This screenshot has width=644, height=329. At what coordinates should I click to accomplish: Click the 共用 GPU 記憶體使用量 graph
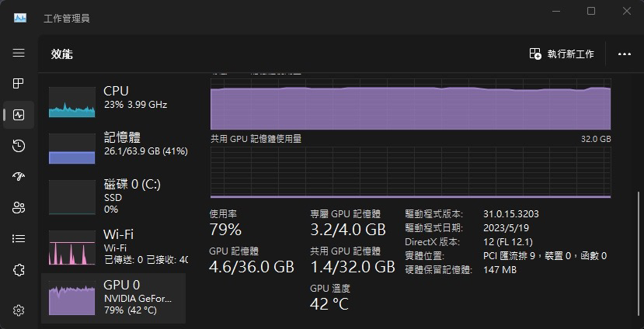point(410,171)
